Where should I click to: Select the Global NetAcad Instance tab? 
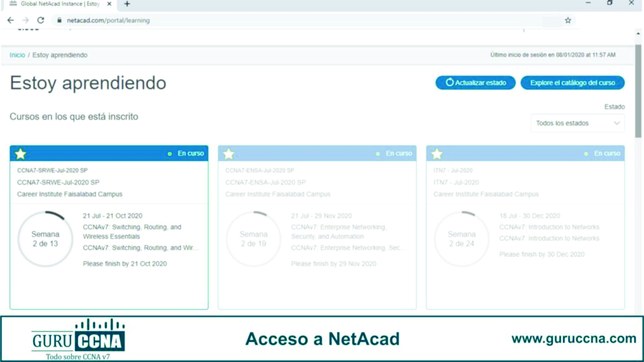coord(60,4)
